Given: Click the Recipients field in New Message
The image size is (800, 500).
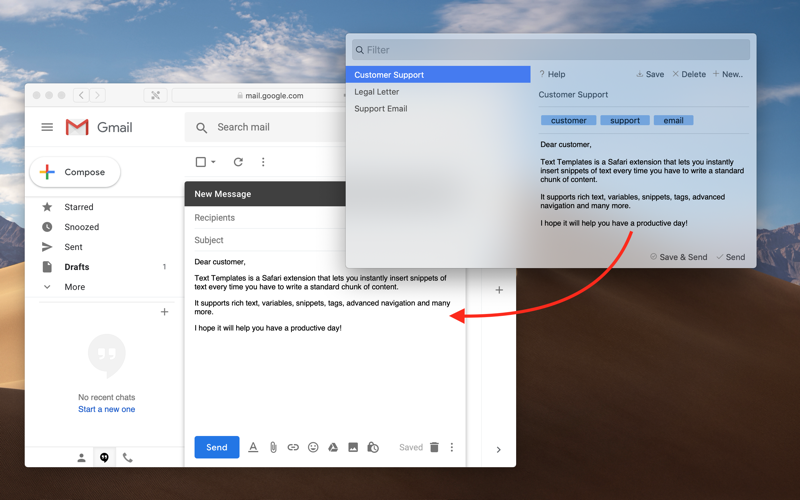Looking at the screenshot, I should (x=269, y=218).
